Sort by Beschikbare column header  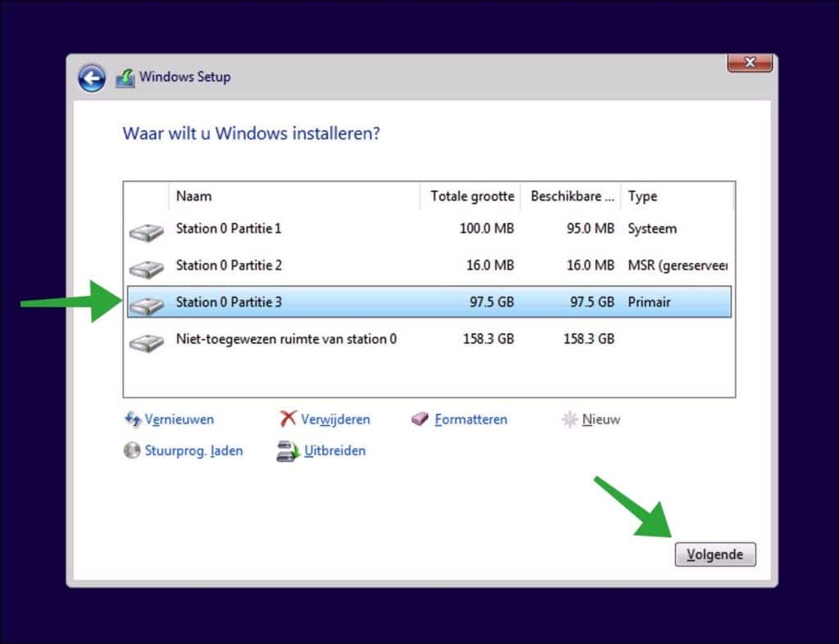click(570, 197)
